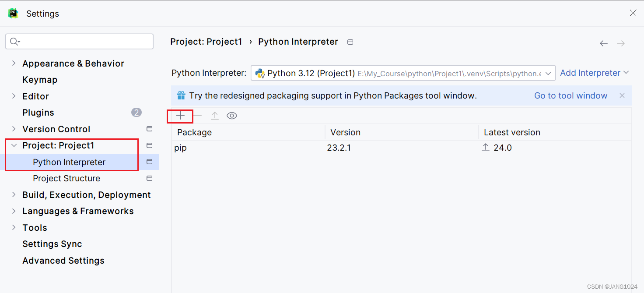Click the Go to tool window link

570,95
